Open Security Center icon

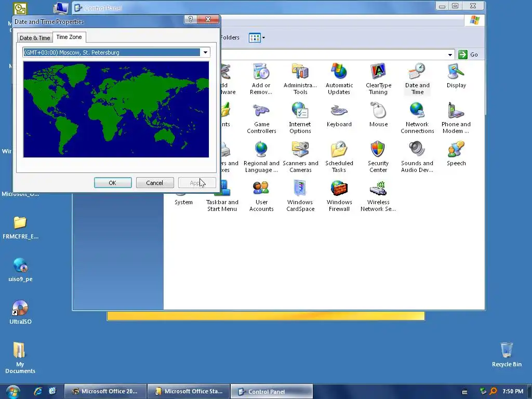(378, 157)
